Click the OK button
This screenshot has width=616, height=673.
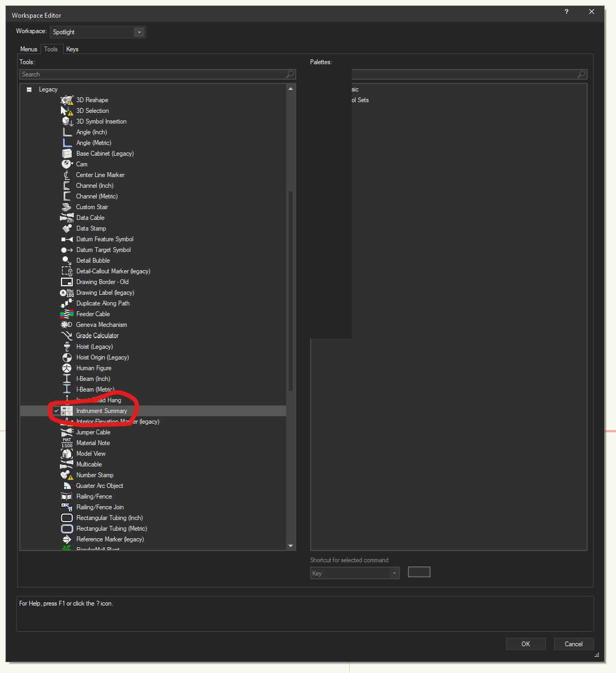tap(526, 644)
